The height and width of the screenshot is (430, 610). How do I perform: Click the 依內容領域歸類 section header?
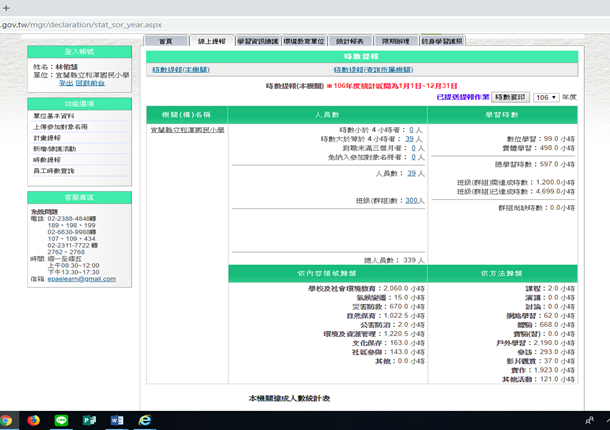point(328,274)
